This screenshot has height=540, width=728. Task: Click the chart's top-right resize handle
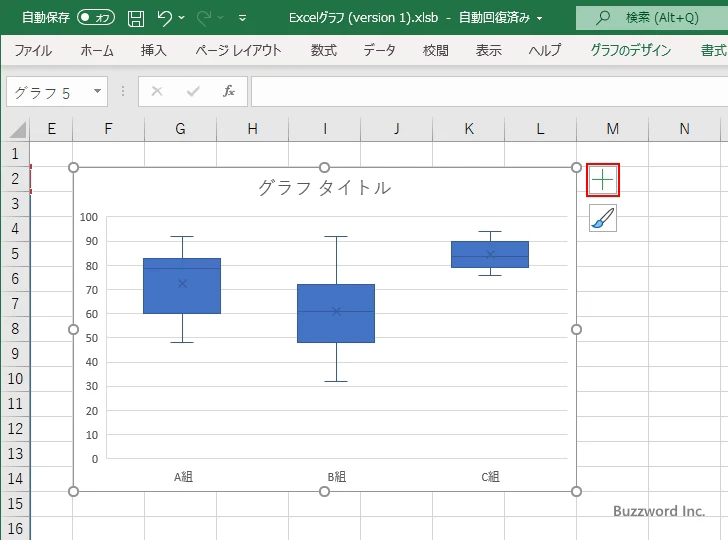(576, 167)
